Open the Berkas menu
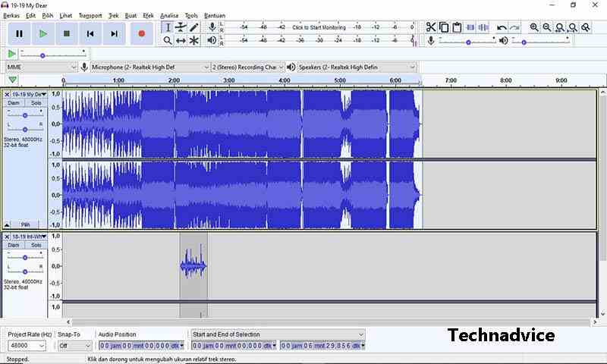 pos(11,15)
